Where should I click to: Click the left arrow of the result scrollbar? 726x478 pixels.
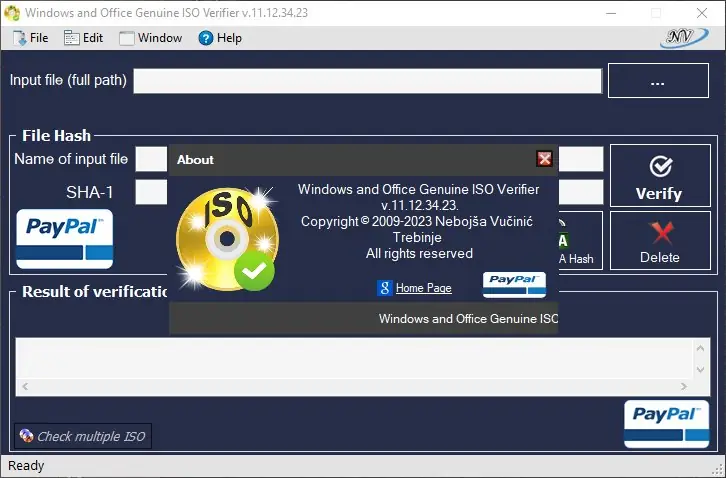25,386
